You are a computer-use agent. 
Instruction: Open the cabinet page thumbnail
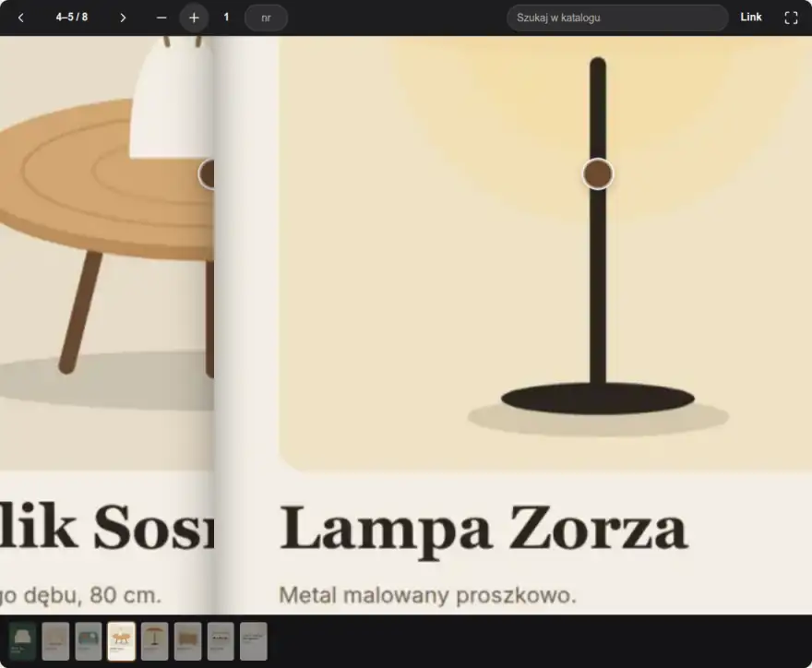[187, 641]
